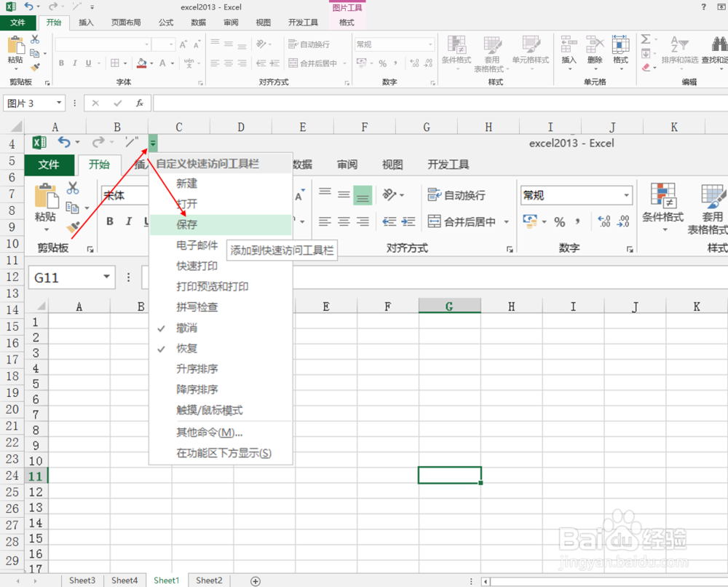The height and width of the screenshot is (587, 728).
Task: Click the horizontal scrollbar left arrow
Action: 486,581
